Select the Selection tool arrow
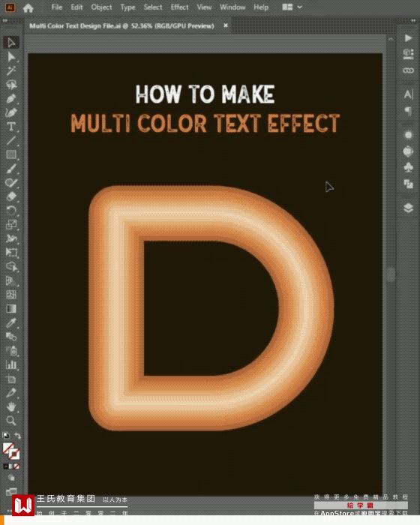The height and width of the screenshot is (525, 420). click(x=11, y=43)
